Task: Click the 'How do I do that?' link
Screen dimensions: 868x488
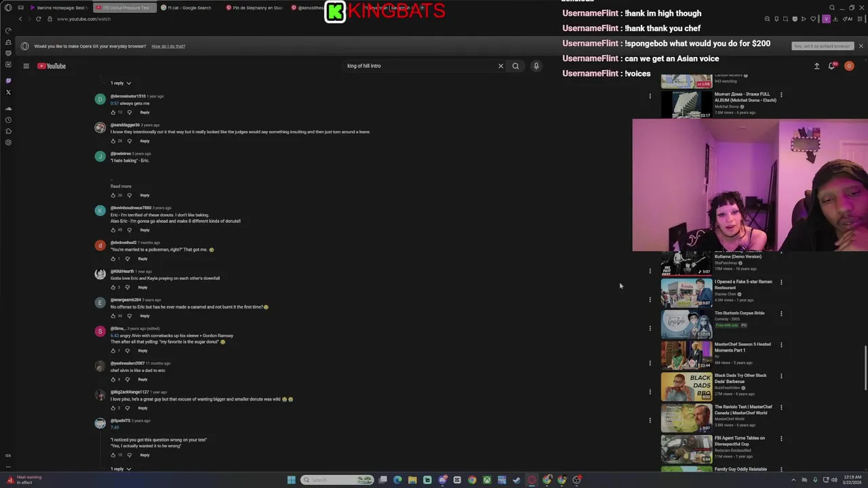Action: coord(168,46)
